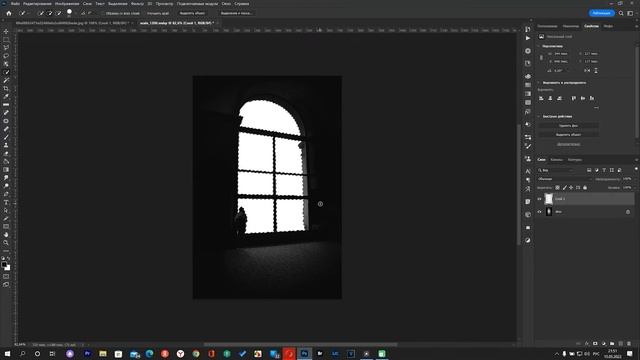This screenshot has height=360, width=640.
Task: Select the Crop tool
Action: coord(6,88)
